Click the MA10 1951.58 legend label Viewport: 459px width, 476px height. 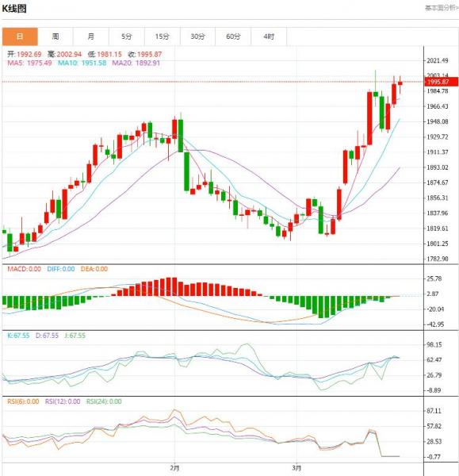pos(82,63)
